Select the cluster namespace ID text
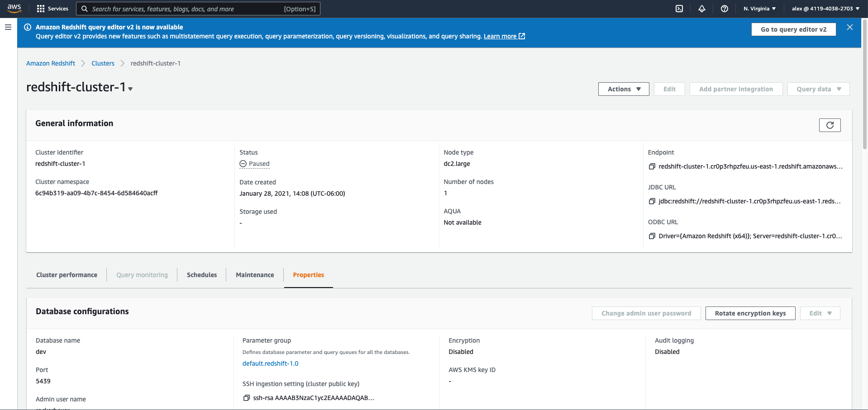 [x=96, y=193]
